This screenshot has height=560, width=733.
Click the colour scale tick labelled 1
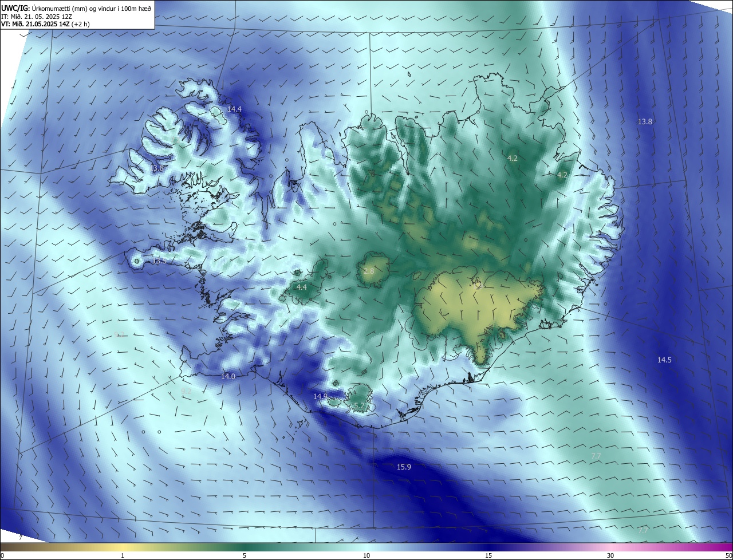point(123,555)
